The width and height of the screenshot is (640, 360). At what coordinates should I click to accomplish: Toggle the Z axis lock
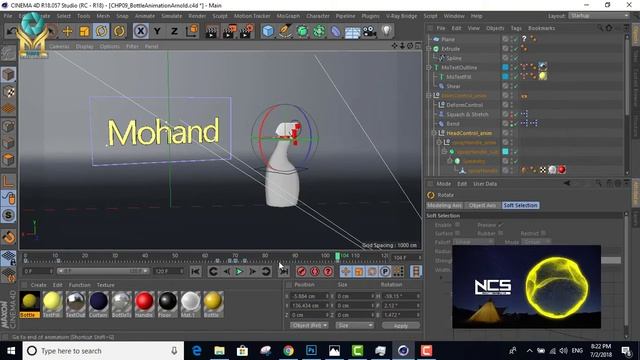coord(174,31)
